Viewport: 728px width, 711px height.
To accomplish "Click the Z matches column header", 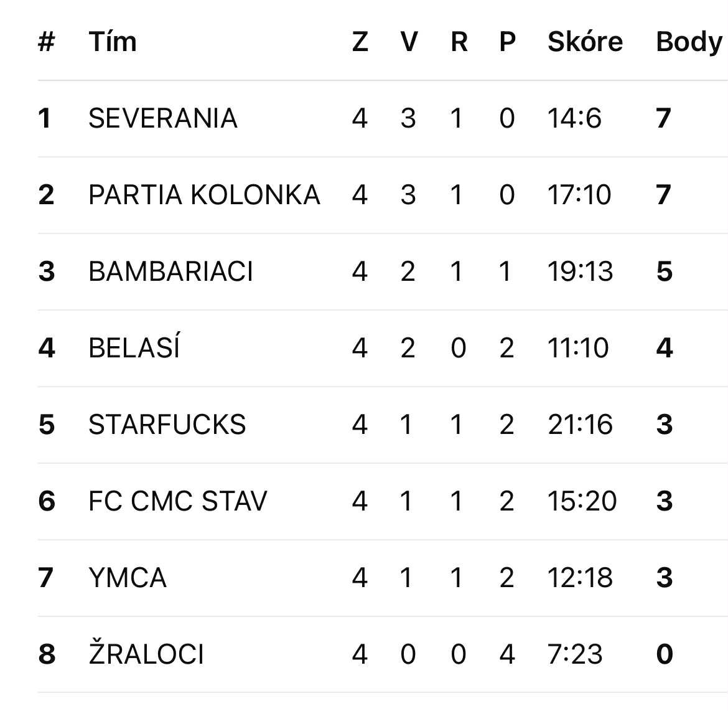I will click(x=360, y=42).
